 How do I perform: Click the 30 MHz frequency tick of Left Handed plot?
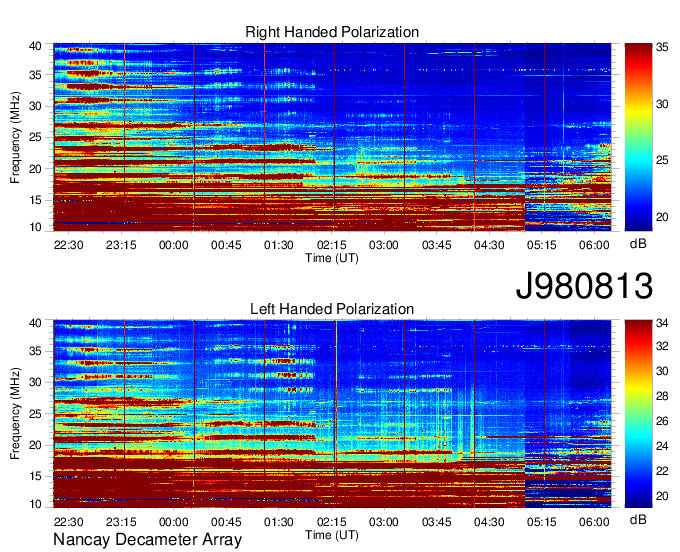(x=35, y=382)
